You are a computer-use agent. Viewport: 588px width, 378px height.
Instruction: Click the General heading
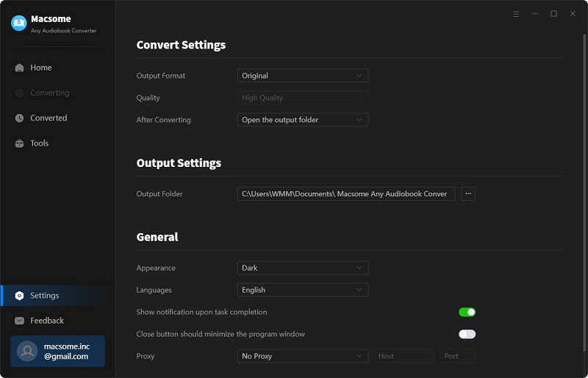coord(157,238)
